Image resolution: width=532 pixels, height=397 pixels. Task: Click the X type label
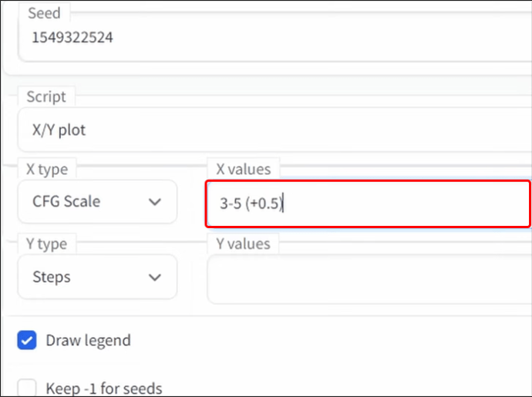[x=46, y=169]
